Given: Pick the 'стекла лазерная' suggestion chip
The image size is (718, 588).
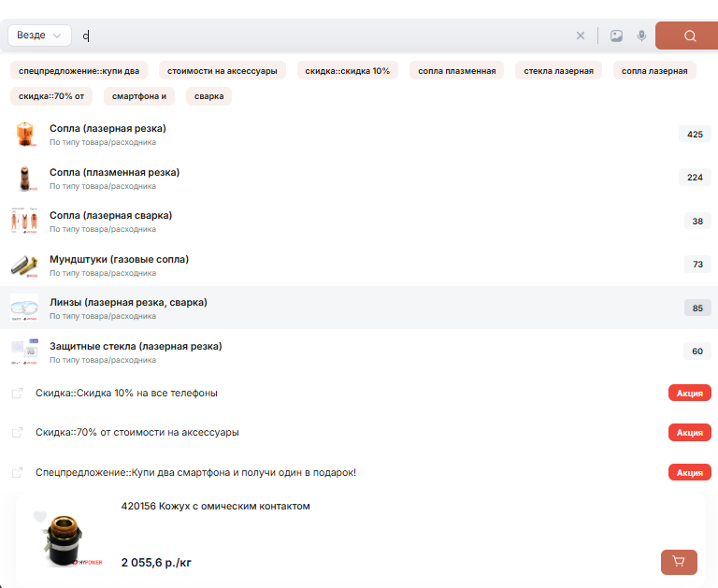Looking at the screenshot, I should pyautogui.click(x=558, y=71).
